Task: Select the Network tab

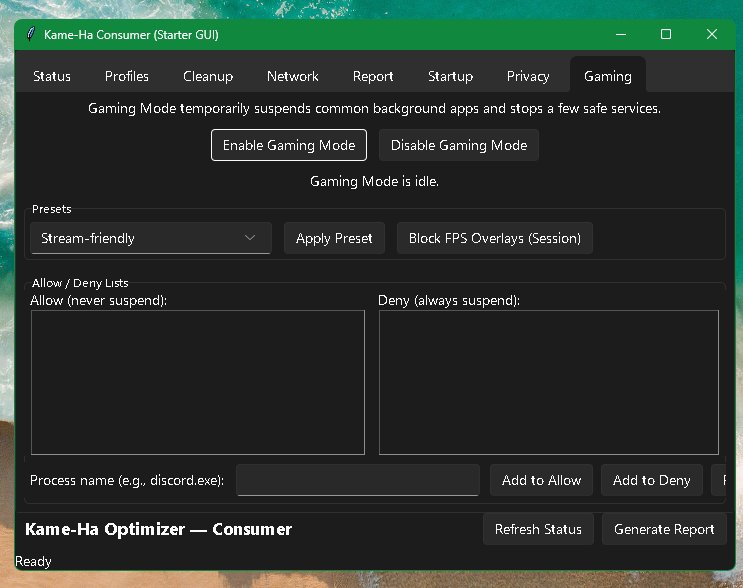Action: tap(292, 76)
